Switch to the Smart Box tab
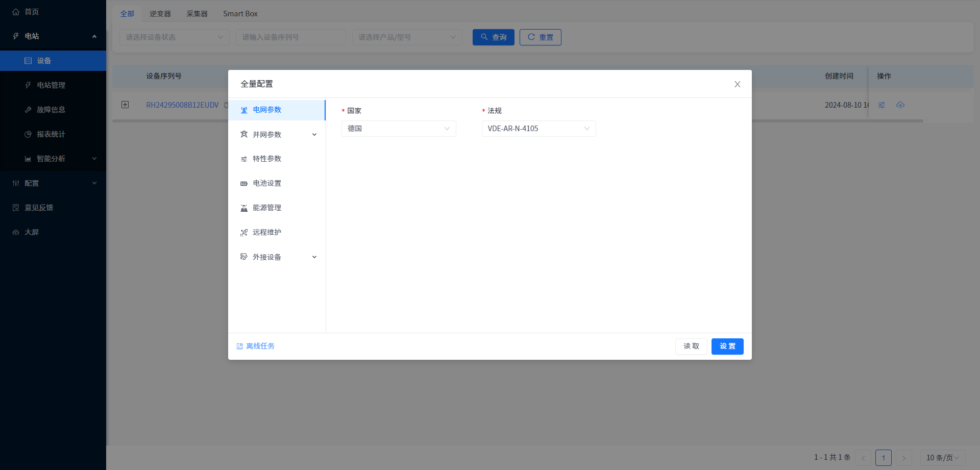Viewport: 980px width, 470px height. pyautogui.click(x=240, y=14)
